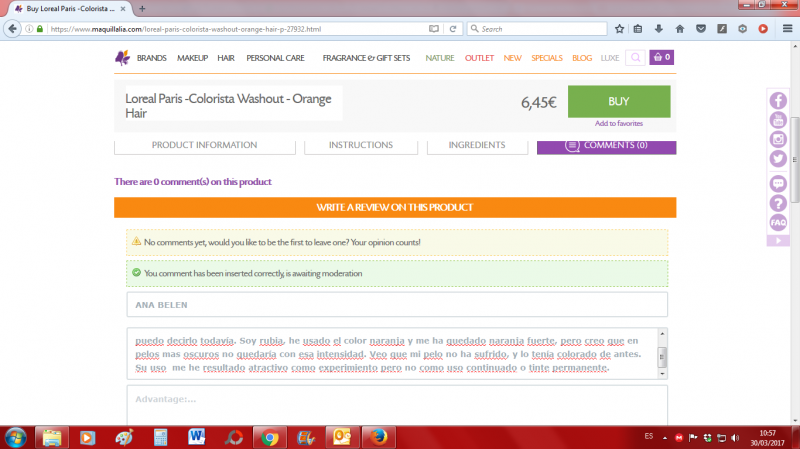Click the Firefox Search box
The image size is (800, 449).
pyautogui.click(x=537, y=29)
